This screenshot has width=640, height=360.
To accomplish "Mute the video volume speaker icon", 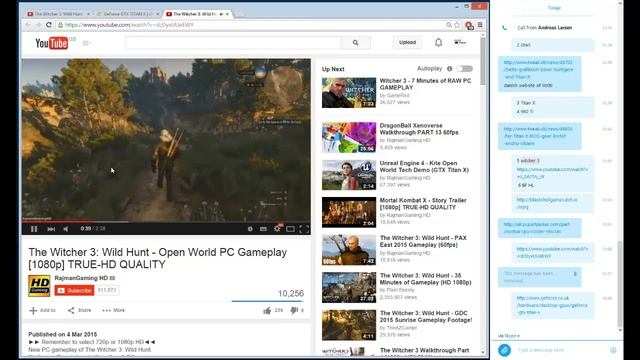I will (x=66, y=229).
